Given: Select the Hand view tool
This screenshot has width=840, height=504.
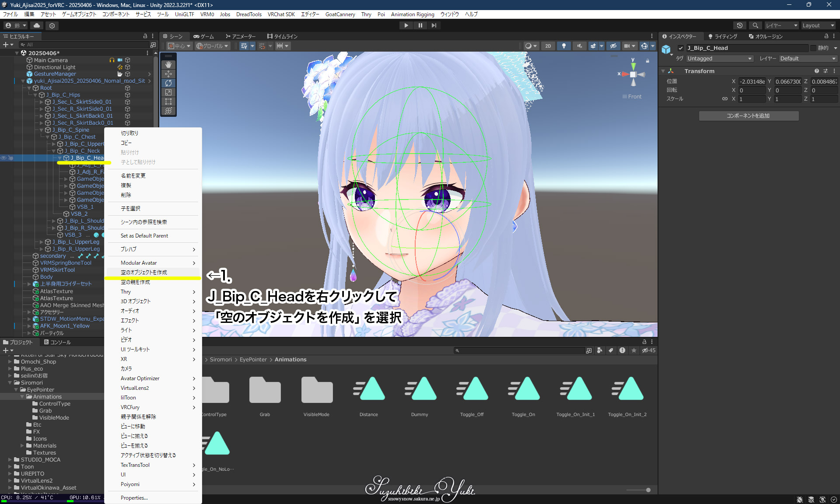Looking at the screenshot, I should click(168, 64).
